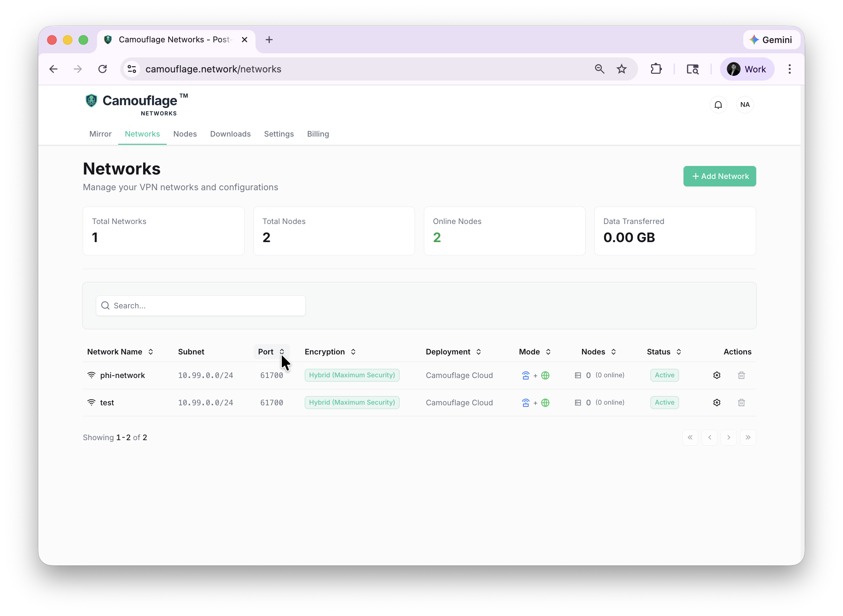Open settings gear for test row

click(x=717, y=402)
